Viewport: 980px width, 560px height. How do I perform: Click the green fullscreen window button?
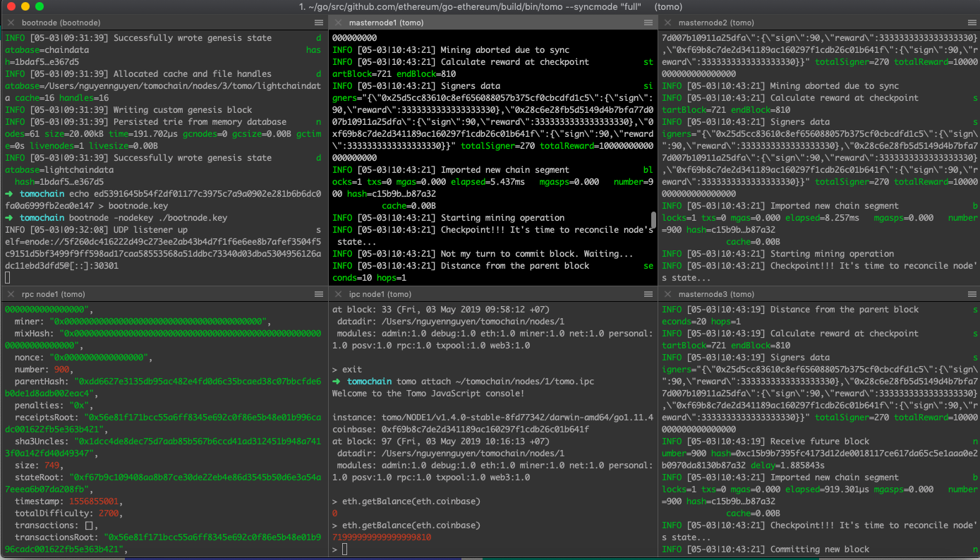[x=40, y=6]
